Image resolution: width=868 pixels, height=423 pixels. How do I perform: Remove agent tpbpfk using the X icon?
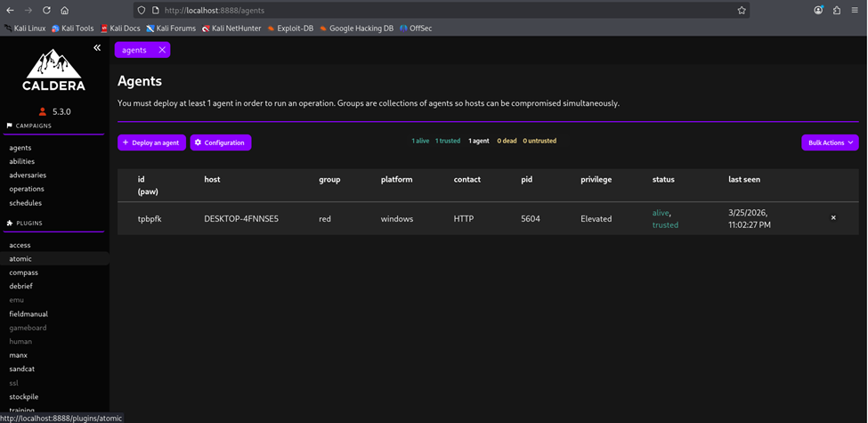pyautogui.click(x=833, y=218)
